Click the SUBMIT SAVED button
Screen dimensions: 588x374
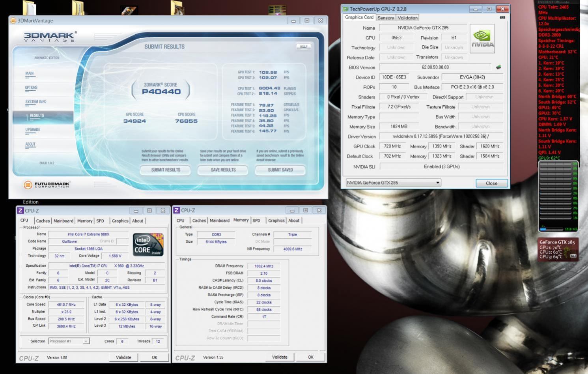pos(280,170)
